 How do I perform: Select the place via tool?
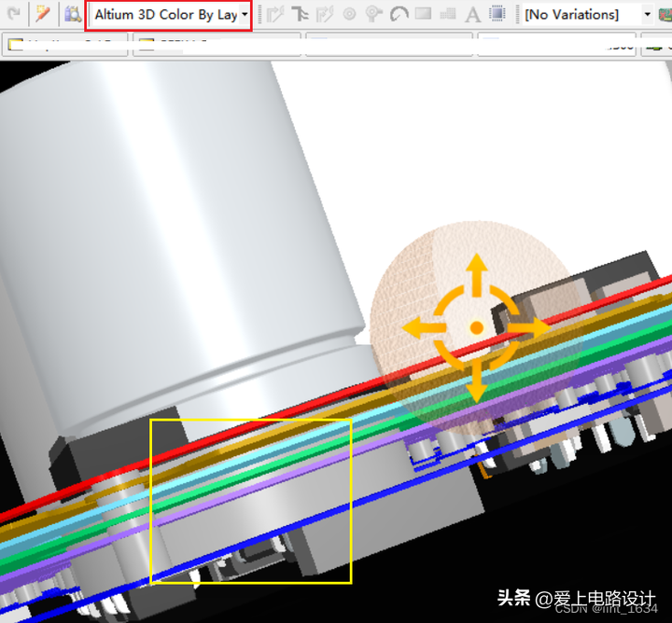click(374, 14)
